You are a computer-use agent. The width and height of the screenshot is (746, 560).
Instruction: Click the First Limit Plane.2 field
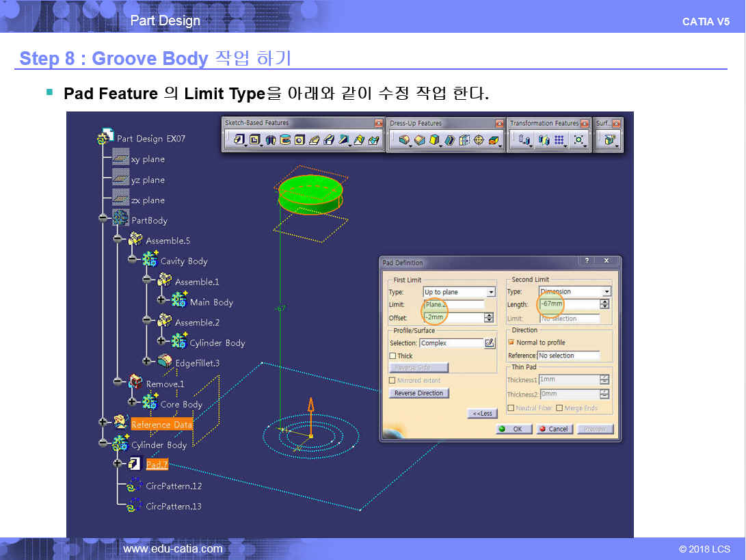click(x=453, y=305)
